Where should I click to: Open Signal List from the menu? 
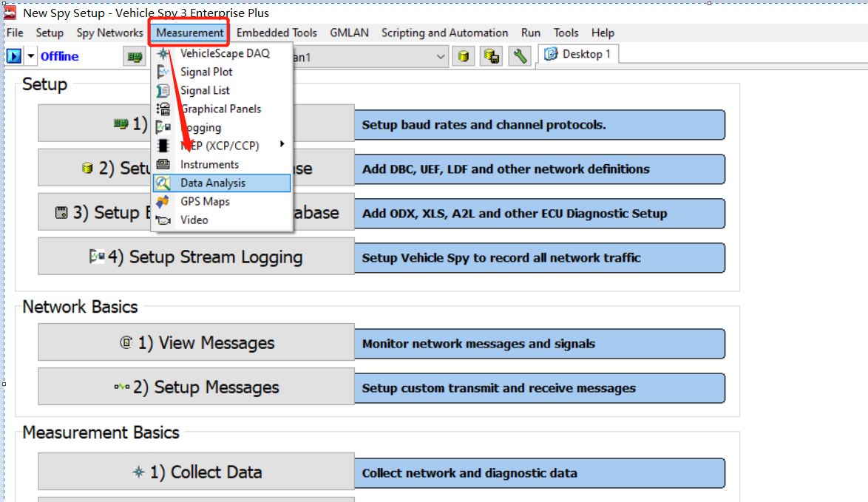coord(205,90)
